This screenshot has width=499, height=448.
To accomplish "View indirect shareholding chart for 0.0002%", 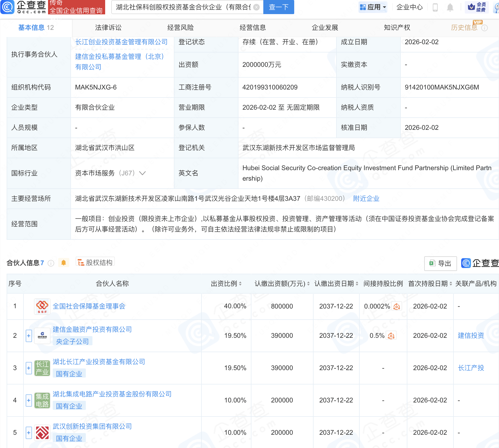I will pos(397,306).
